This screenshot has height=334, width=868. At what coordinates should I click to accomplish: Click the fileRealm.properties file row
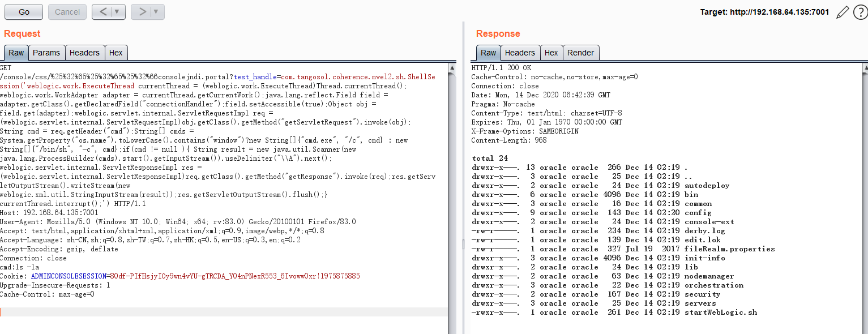[x=623, y=249]
